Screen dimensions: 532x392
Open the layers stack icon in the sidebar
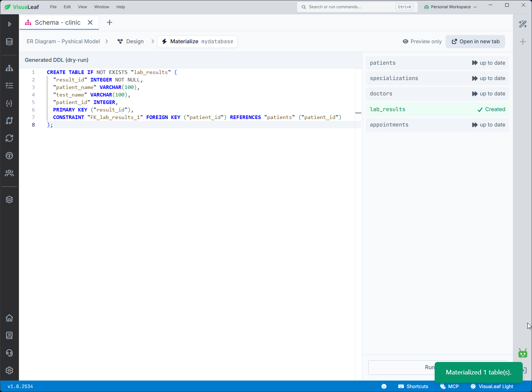click(10, 199)
